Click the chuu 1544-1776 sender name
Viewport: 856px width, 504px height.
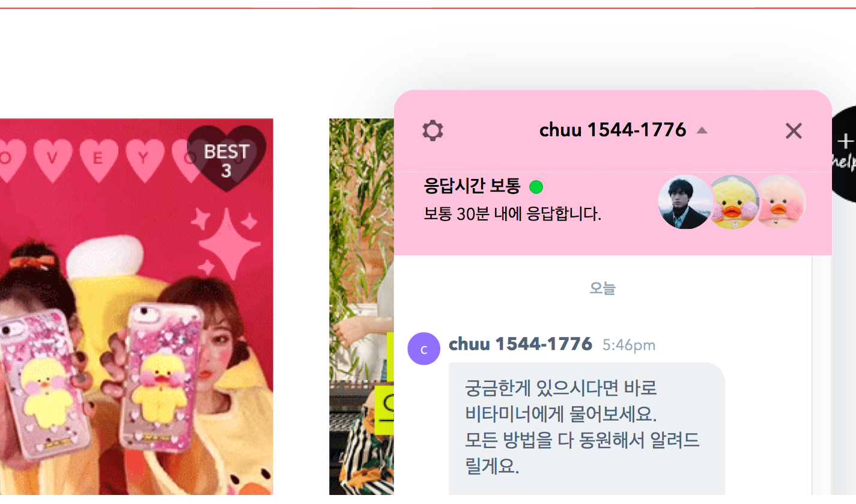coord(520,344)
